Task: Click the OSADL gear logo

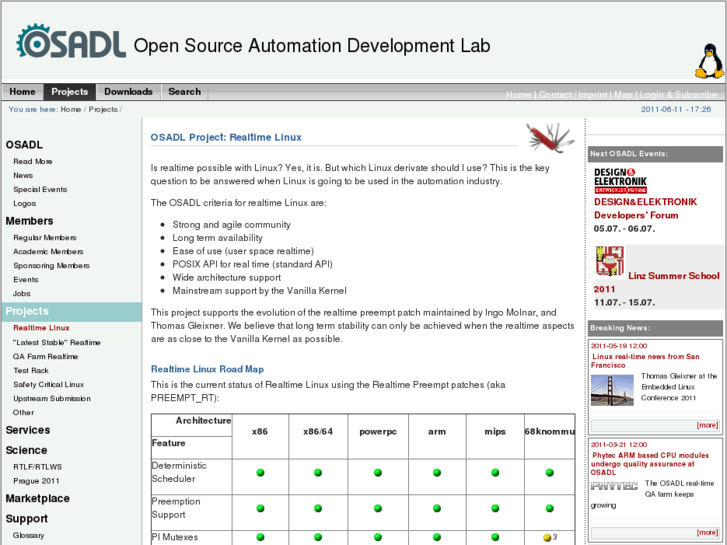Action: click(71, 42)
